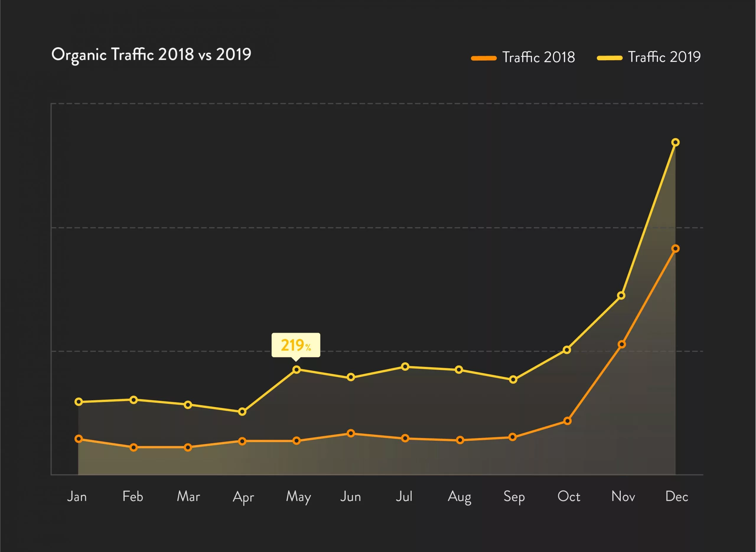The image size is (756, 552).
Task: Select the October 2019 yellow data point
Action: coord(567,350)
